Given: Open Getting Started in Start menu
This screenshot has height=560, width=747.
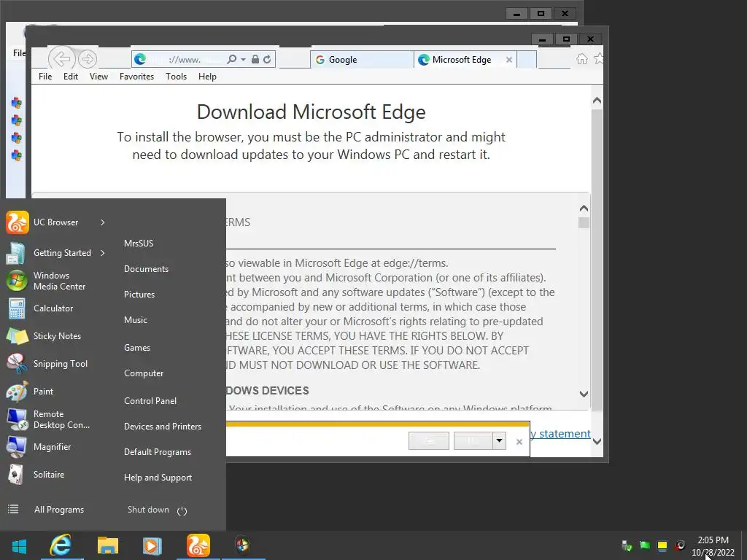Looking at the screenshot, I should point(55,253).
